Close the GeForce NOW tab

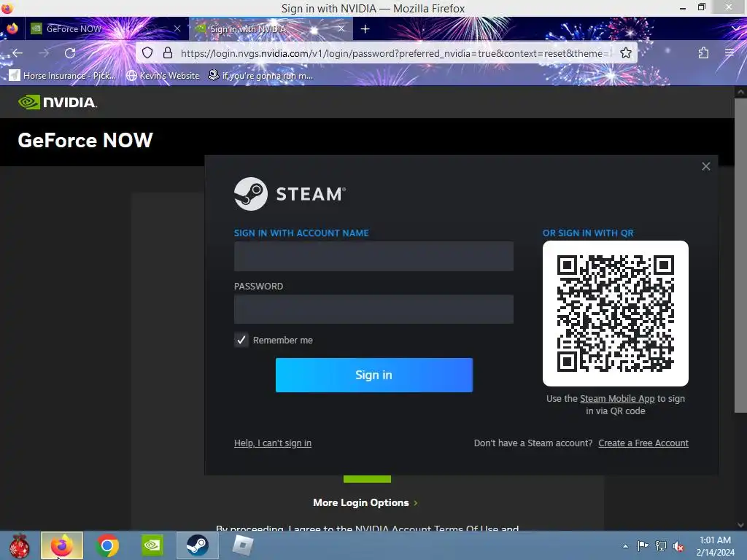coord(177,28)
